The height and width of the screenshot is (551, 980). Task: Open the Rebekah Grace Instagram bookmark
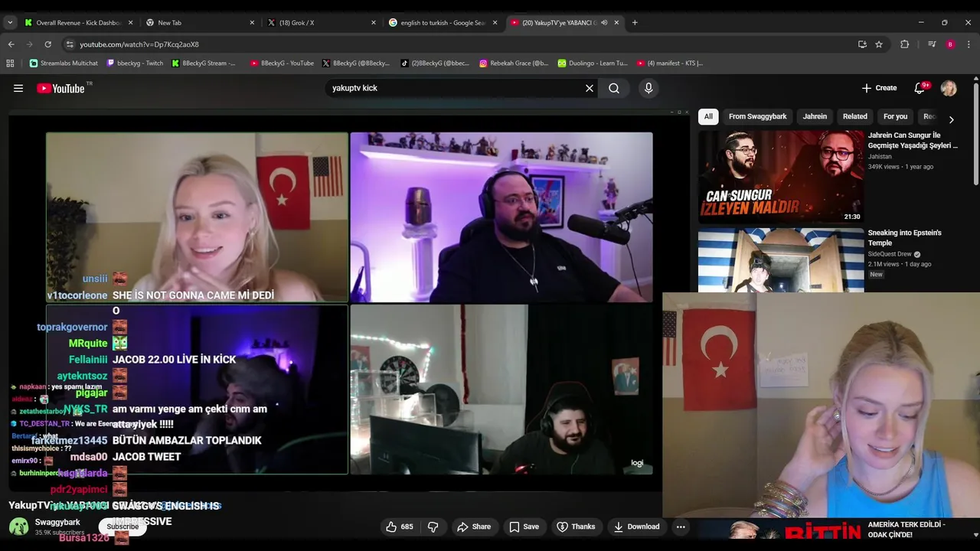[514, 63]
